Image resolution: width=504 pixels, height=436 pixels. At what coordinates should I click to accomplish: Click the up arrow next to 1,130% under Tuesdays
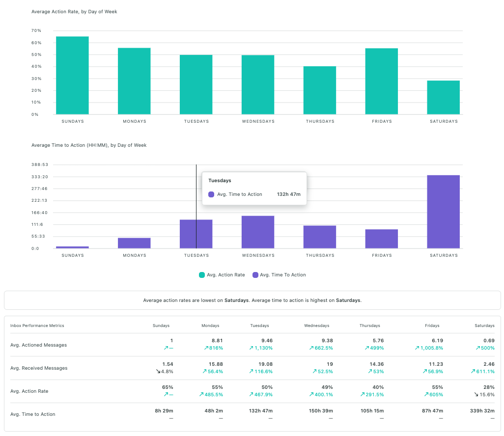pos(251,348)
